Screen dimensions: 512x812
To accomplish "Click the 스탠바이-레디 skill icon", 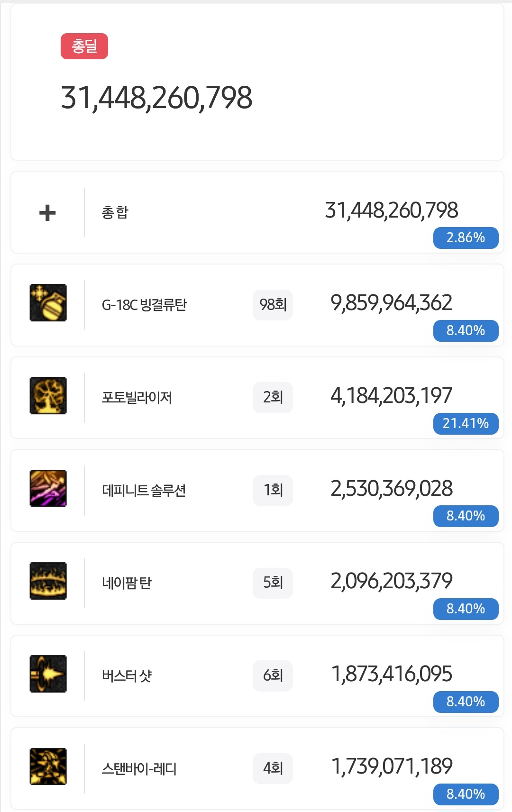I will click(48, 766).
